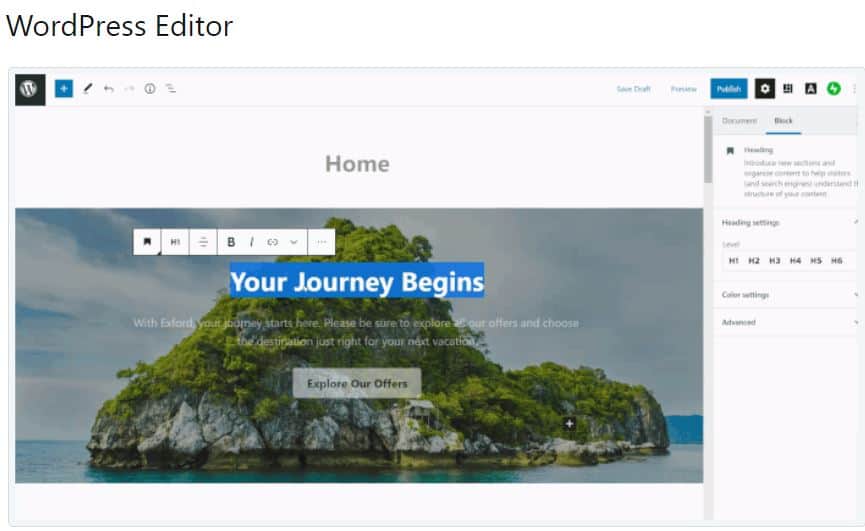The image size is (865, 531).
Task: Select the Block tab in sidebar
Action: coord(783,121)
